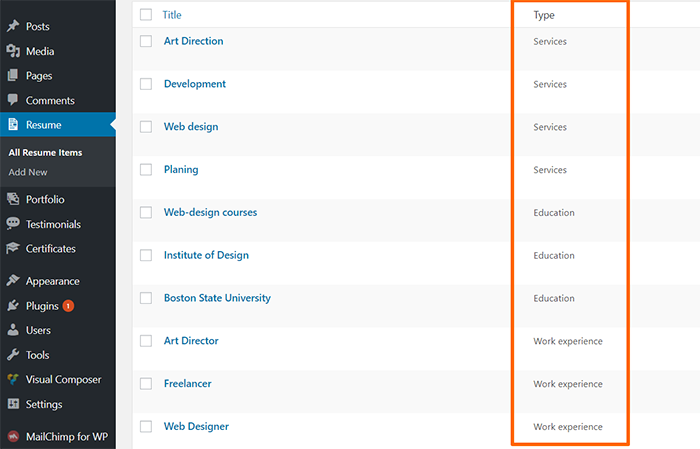Check the box for Art Direction

click(146, 41)
